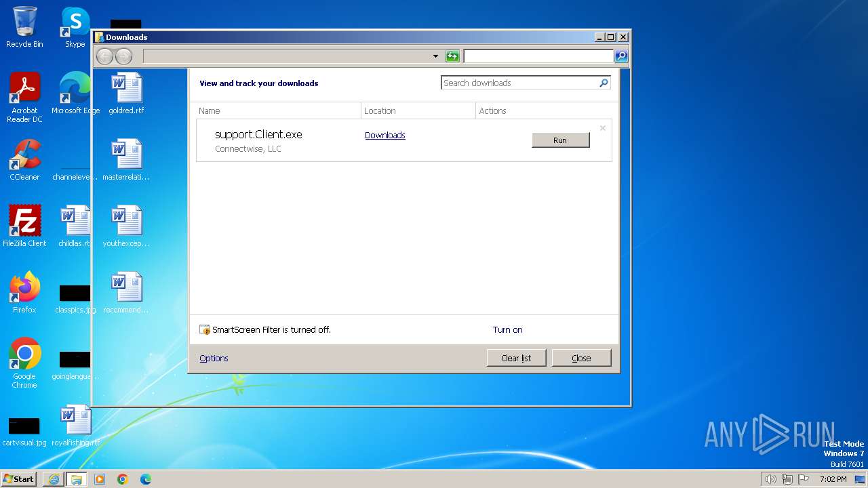
Task: Open CCleaner desktop shortcut
Action: point(24,160)
